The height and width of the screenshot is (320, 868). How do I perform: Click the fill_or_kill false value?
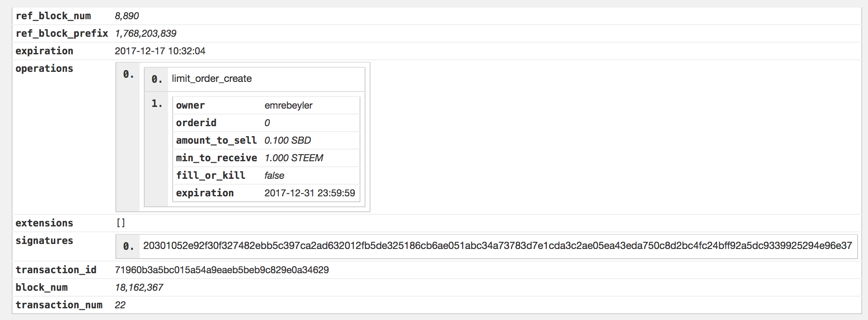274,175
